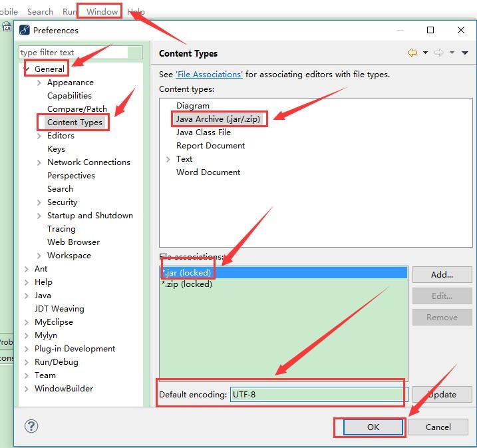The height and width of the screenshot is (448, 477).
Task: Click the forward navigation arrow icon
Action: pyautogui.click(x=438, y=53)
